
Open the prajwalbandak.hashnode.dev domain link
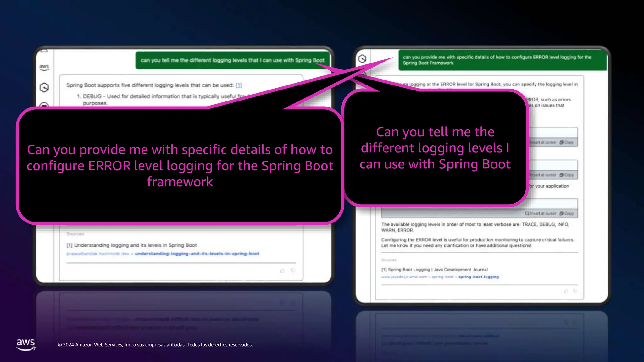tap(97, 254)
